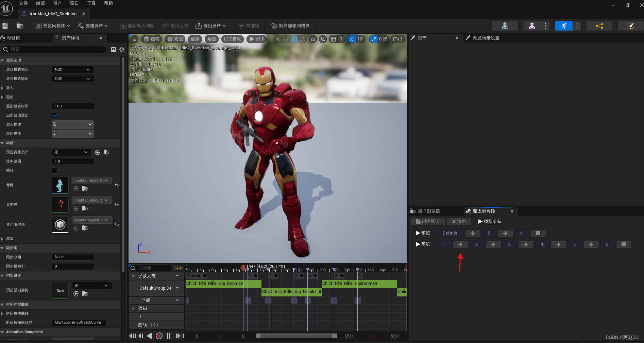The width and height of the screenshot is (644, 343).
Task: Open viewport hamburger options menu
Action: point(135,39)
